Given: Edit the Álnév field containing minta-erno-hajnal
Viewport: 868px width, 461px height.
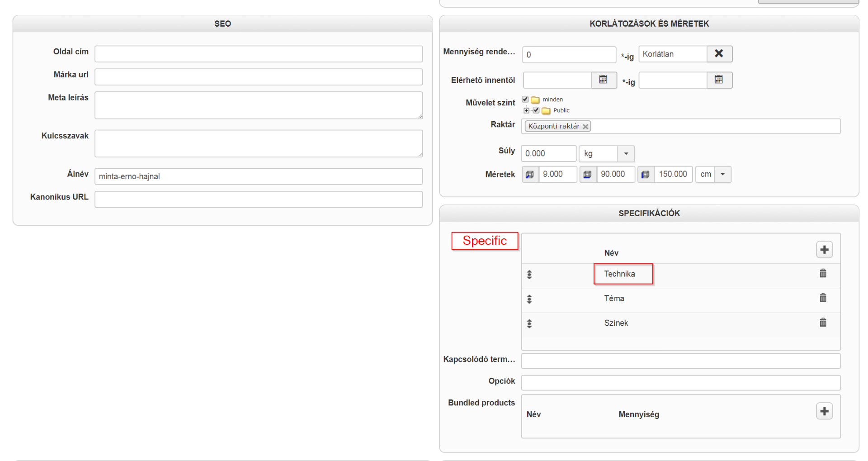Looking at the screenshot, I should (x=259, y=176).
